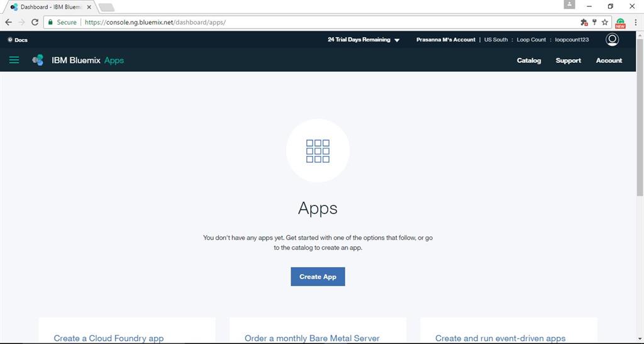This screenshot has height=344, width=644.
Task: Click the Chrome profile person icon
Action: pyautogui.click(x=569, y=4)
